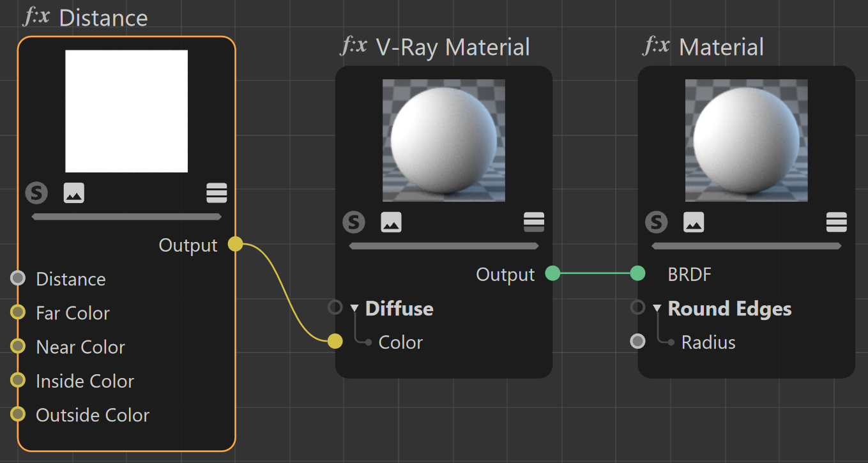
Task: Click the image preview icon on V-Ray Material node
Action: pos(391,222)
